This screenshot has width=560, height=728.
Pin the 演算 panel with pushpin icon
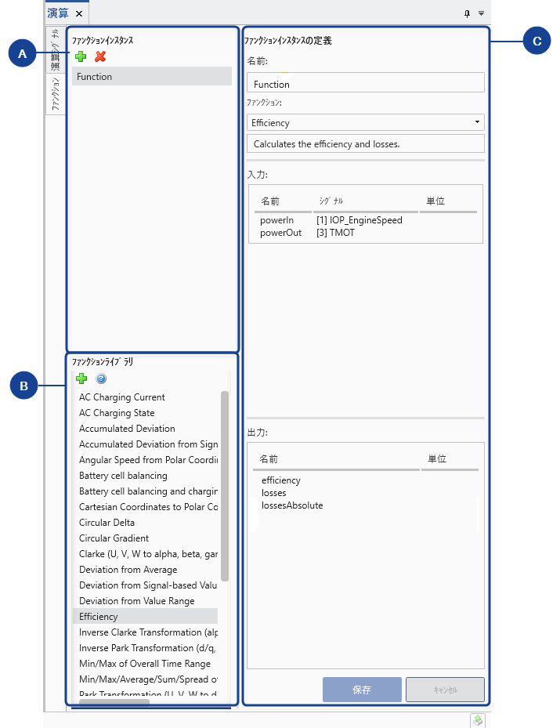[x=468, y=13]
